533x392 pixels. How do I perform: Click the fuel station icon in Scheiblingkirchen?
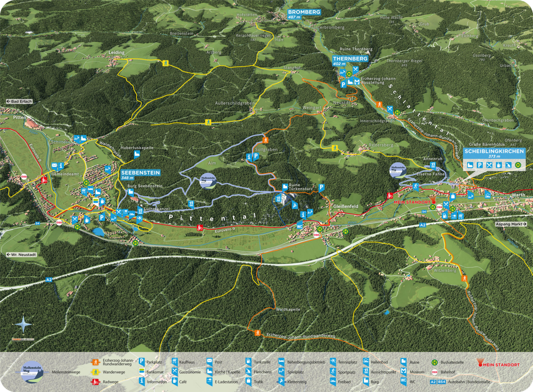445,215
